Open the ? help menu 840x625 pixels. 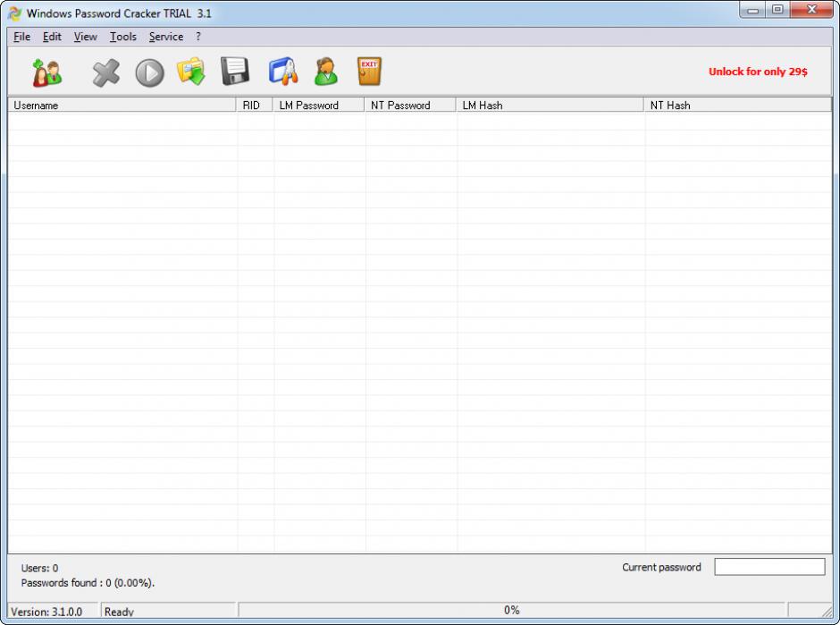198,37
